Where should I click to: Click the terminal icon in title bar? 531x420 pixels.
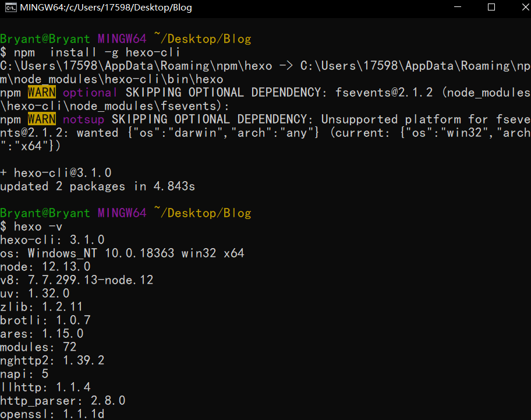10,8
